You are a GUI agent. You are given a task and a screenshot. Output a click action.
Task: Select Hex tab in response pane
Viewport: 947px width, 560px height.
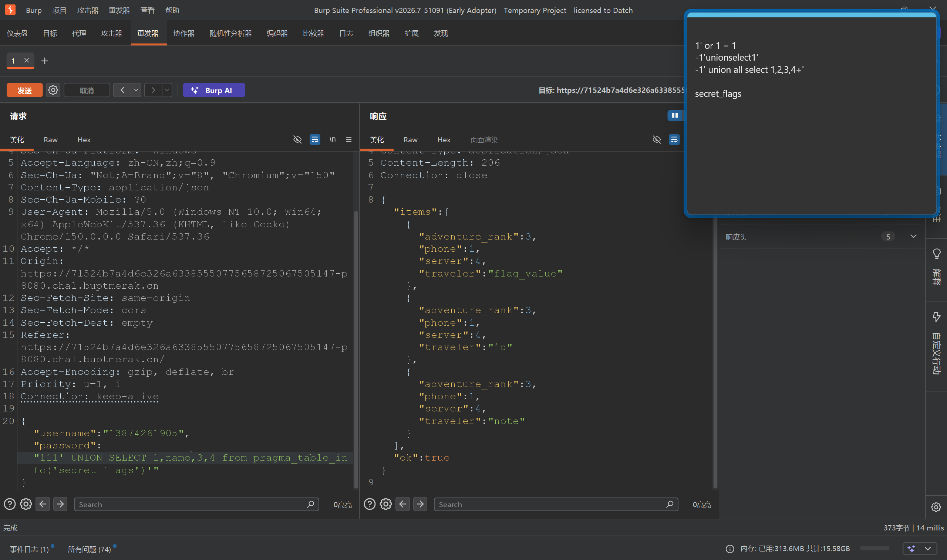pyautogui.click(x=444, y=140)
